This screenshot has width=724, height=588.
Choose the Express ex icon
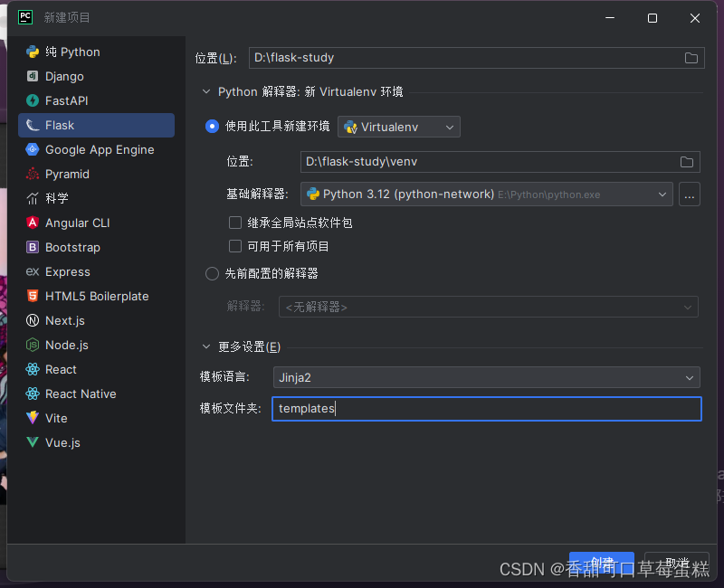coord(33,272)
